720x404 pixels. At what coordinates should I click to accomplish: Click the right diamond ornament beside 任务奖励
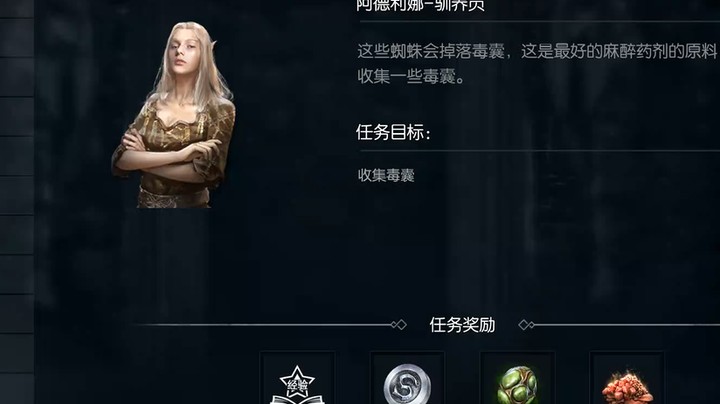(x=526, y=325)
